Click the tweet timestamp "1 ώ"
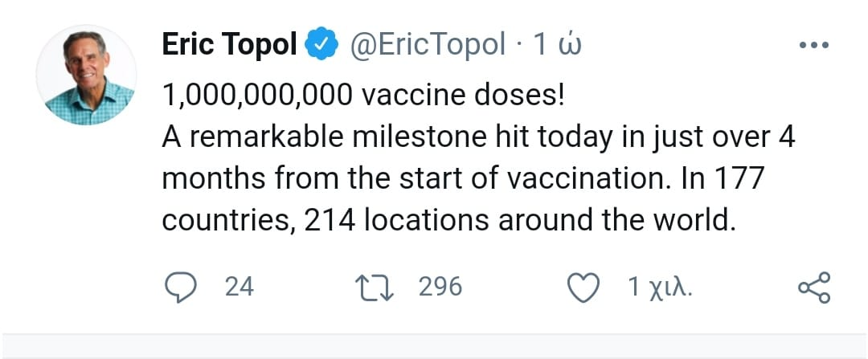 [x=558, y=46]
